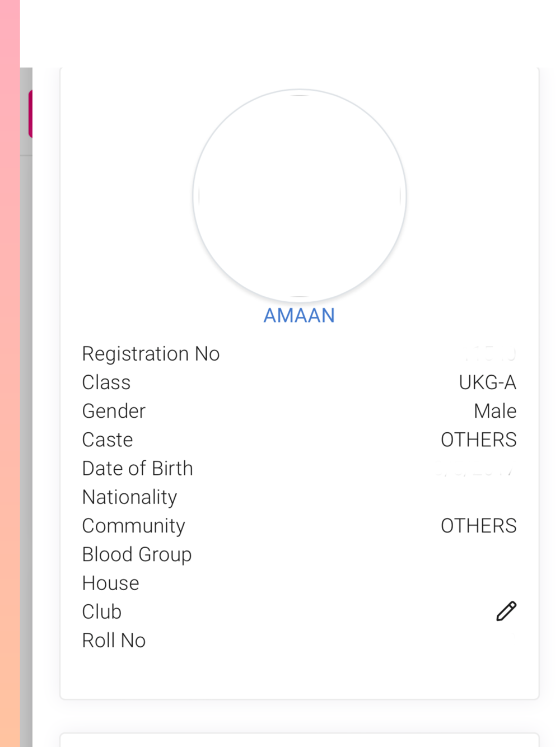This screenshot has width=560, height=747.
Task: Click the Gender label
Action: click(114, 411)
